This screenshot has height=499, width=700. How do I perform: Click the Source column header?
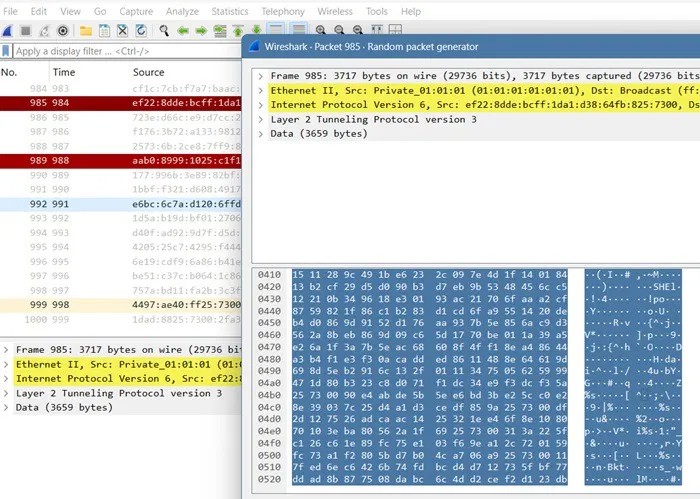(149, 72)
